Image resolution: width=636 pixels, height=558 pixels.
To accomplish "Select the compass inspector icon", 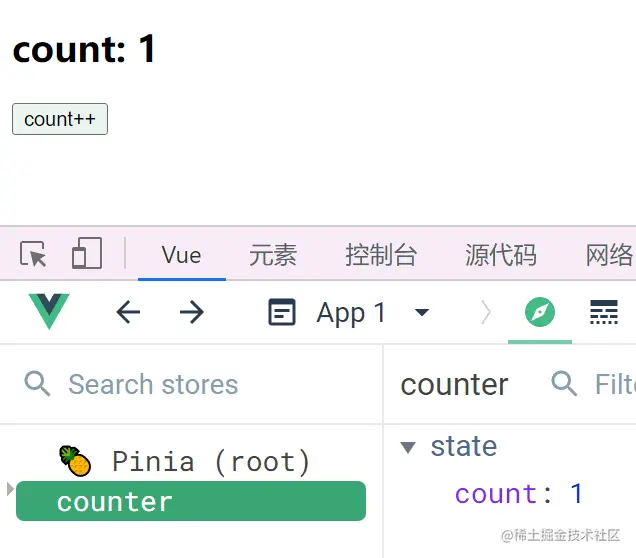I will [540, 312].
